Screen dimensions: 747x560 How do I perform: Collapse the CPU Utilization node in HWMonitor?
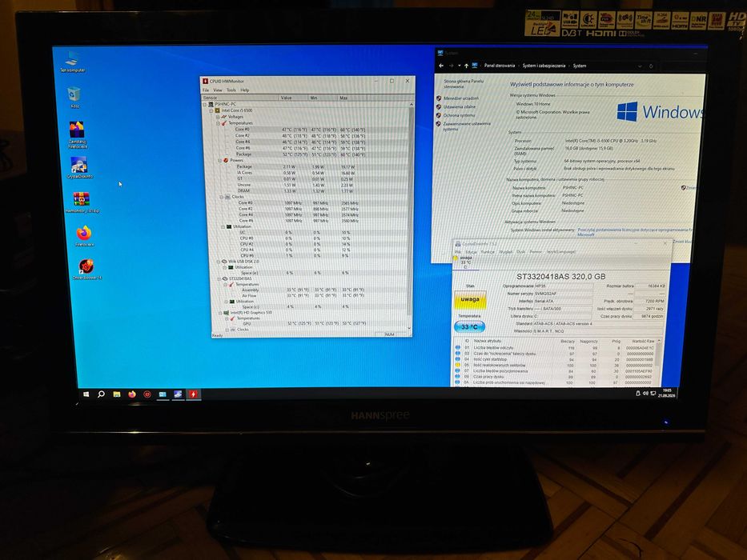pos(223,226)
